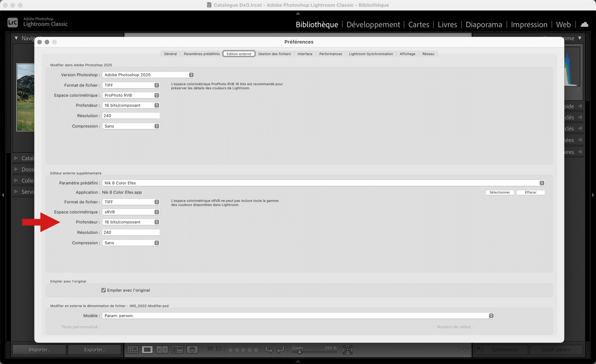This screenshot has height=364, width=596.
Task: Collapse the Histogramme panel triangle
Action: click(x=580, y=38)
